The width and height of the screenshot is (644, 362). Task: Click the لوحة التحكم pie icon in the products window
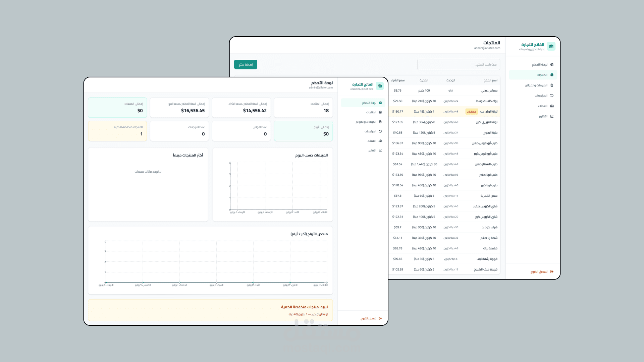point(552,65)
